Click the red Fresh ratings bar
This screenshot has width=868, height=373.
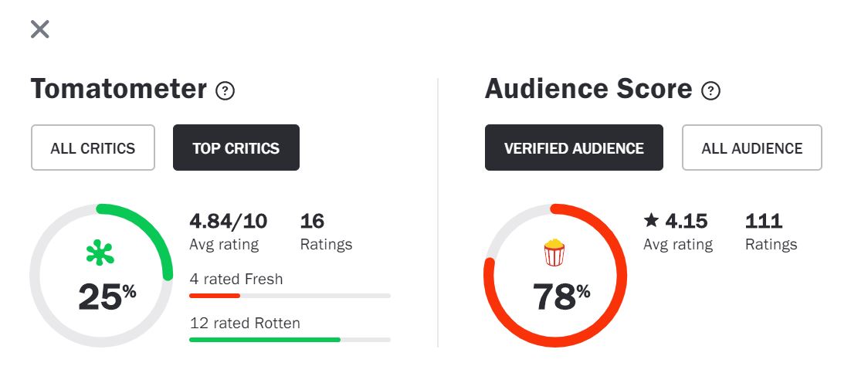(x=215, y=295)
